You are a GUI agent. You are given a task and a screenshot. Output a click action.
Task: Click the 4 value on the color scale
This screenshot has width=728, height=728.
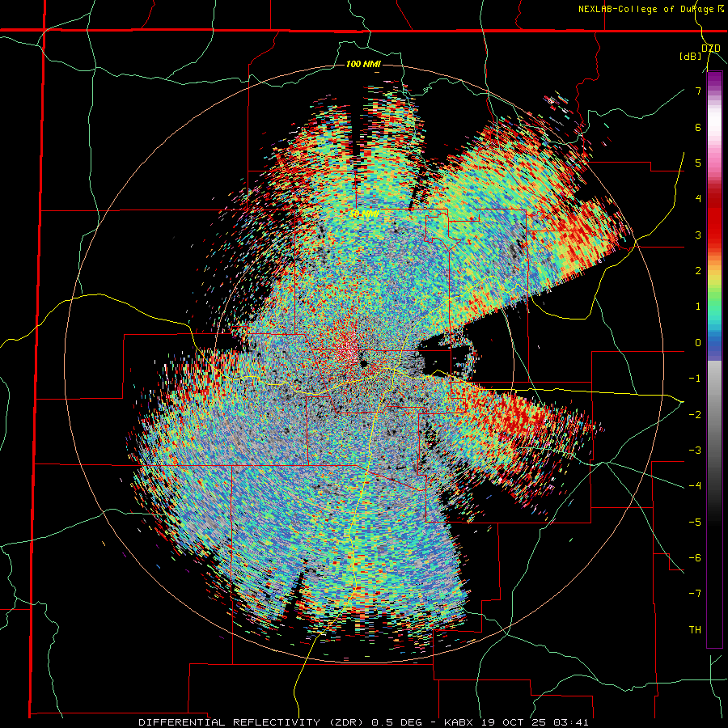pyautogui.click(x=698, y=199)
